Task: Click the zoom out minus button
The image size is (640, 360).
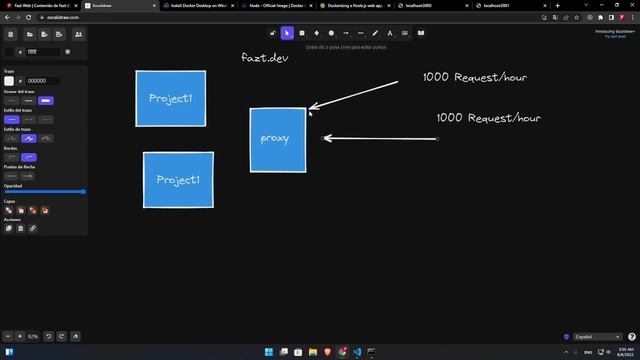Action: point(8,337)
